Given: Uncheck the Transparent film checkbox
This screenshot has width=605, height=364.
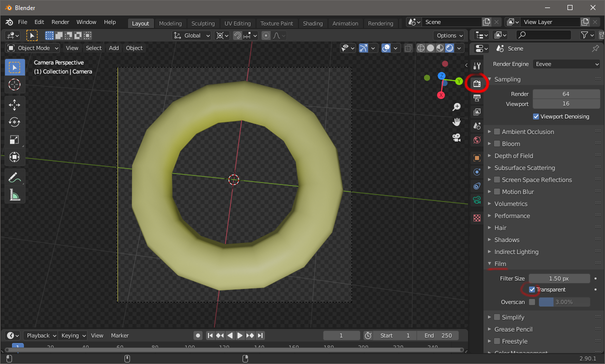Looking at the screenshot, I should pyautogui.click(x=532, y=289).
